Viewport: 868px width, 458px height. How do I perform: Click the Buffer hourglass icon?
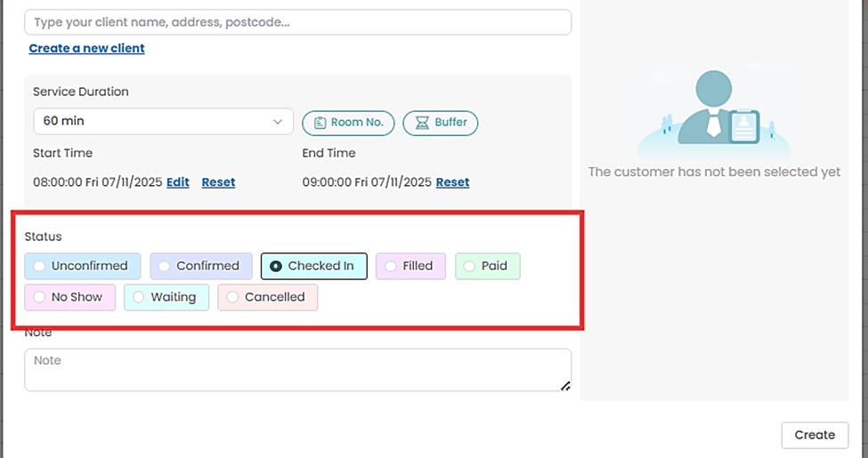coord(422,123)
